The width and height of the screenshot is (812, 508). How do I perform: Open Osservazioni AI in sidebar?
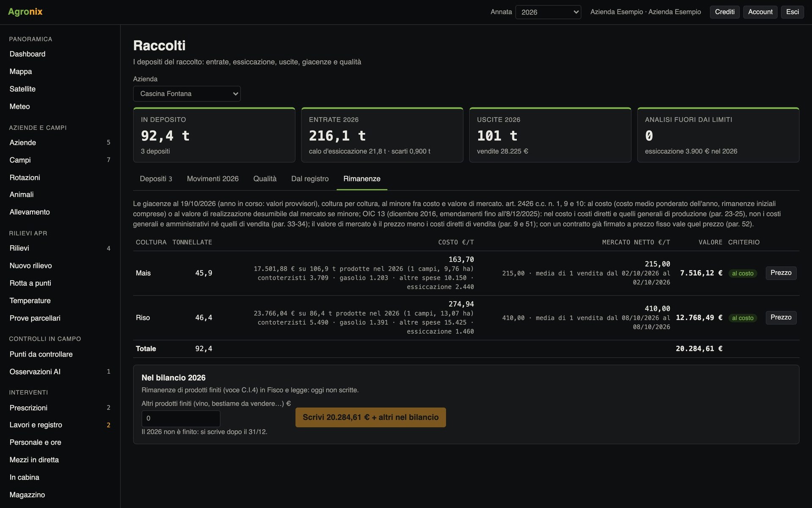pos(60,372)
